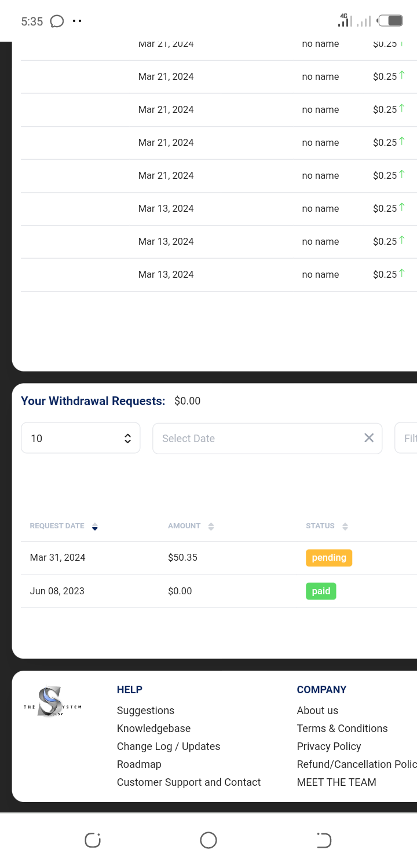The width and height of the screenshot is (417, 868).
Task: Open Knowledgebase link
Action: tap(153, 729)
